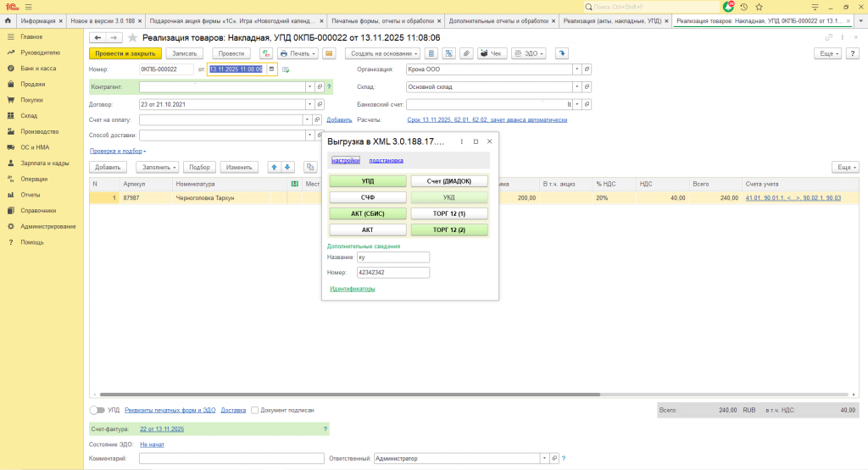The width and height of the screenshot is (868, 470).
Task: Open the Организация record with its open icon
Action: (587, 69)
